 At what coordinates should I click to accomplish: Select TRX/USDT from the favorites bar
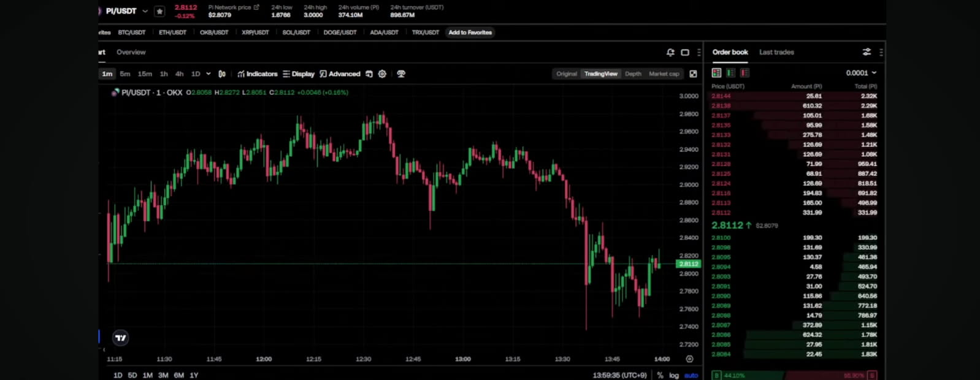point(425,32)
